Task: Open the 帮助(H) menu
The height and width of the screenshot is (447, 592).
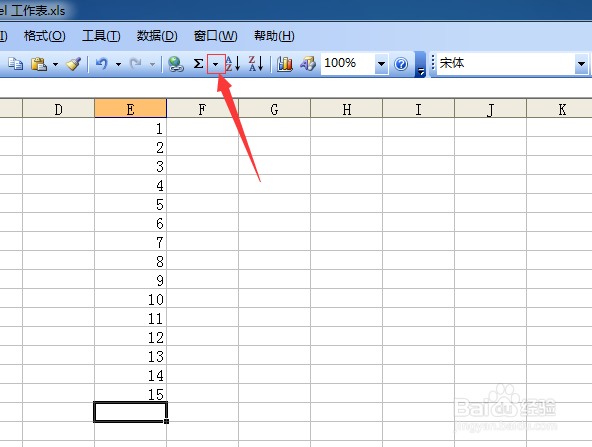Action: tap(274, 36)
